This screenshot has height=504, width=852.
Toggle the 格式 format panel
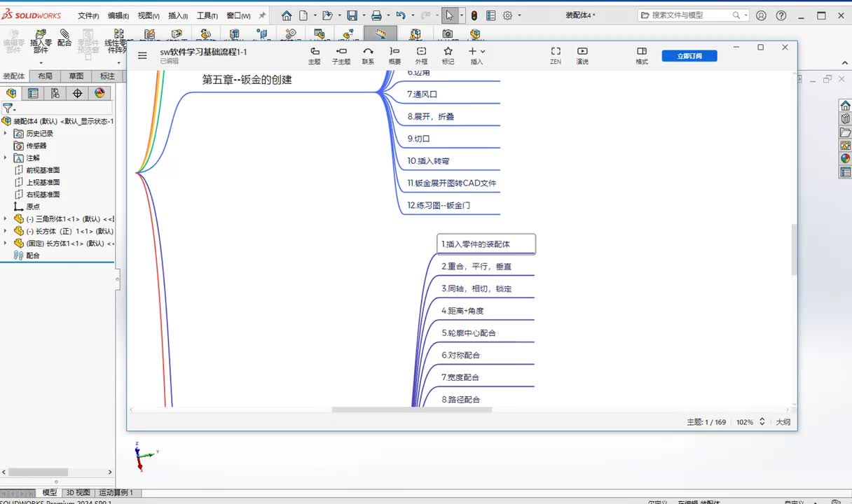(642, 55)
